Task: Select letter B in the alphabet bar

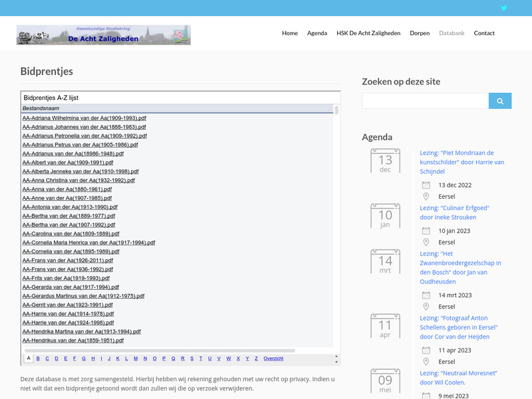Action: pos(38,358)
